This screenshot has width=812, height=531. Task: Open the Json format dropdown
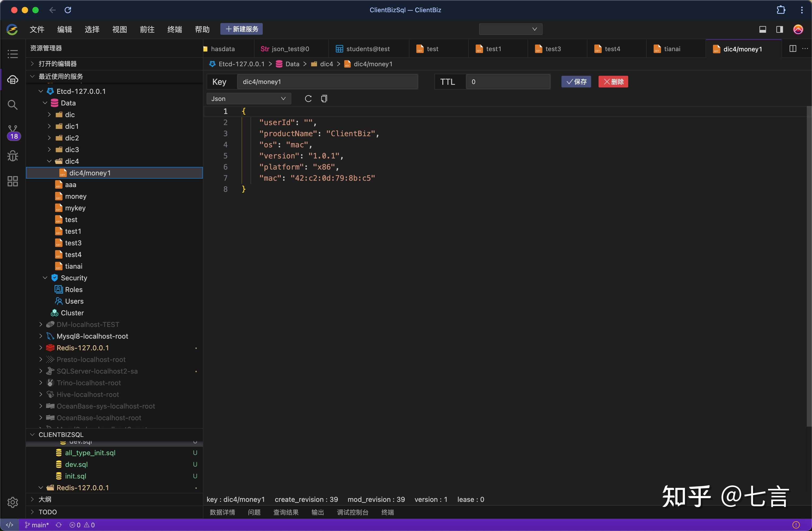point(249,99)
